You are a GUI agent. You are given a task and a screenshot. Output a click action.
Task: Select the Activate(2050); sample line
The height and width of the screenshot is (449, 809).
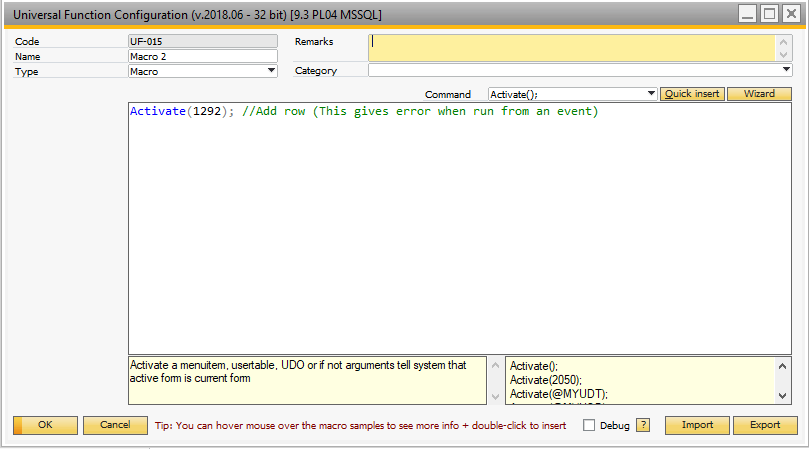pyautogui.click(x=546, y=380)
